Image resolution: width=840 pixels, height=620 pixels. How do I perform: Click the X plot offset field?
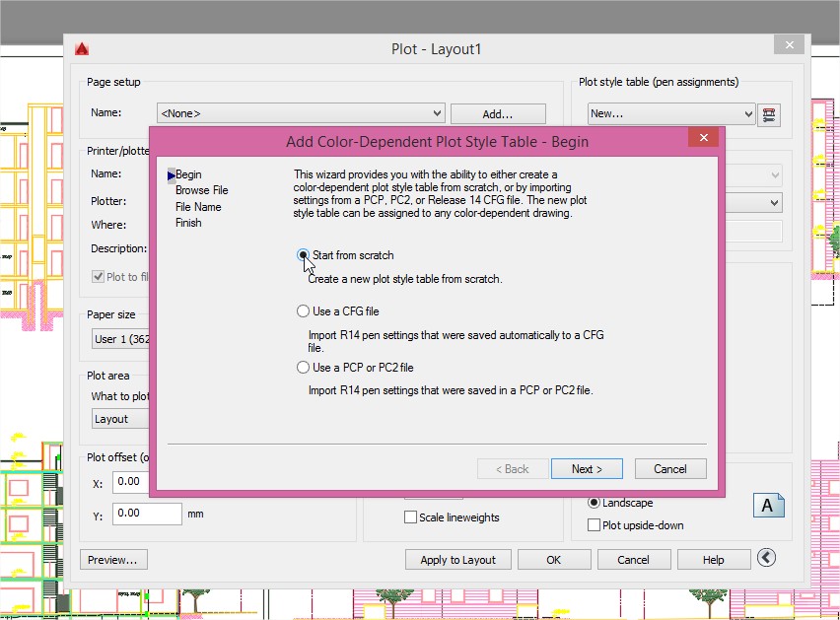(131, 482)
